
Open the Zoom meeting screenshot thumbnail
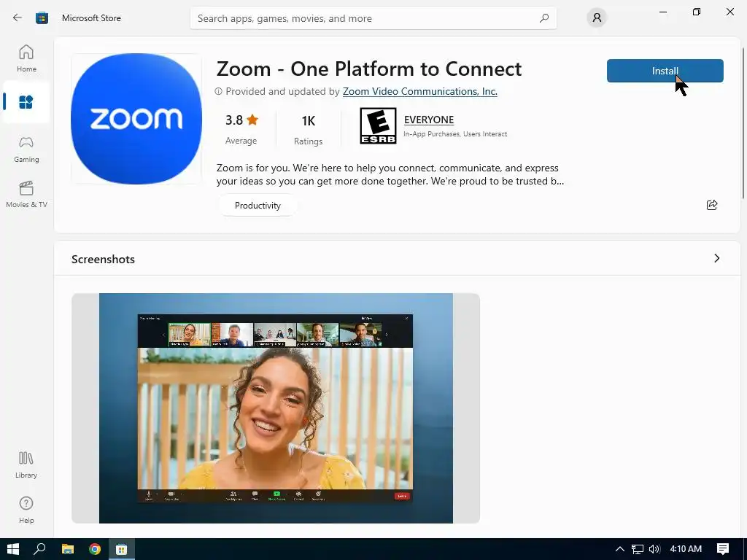tap(275, 408)
